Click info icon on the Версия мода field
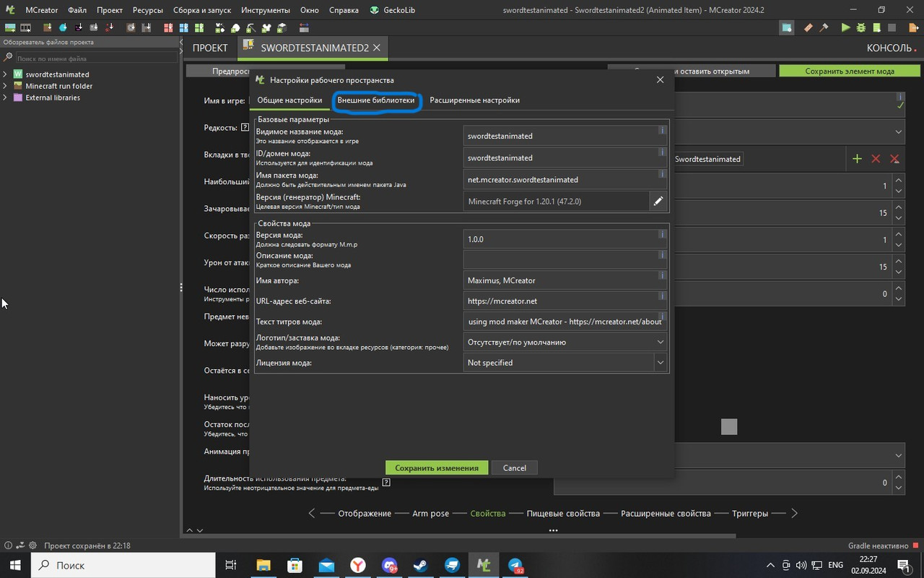The image size is (924, 578). pyautogui.click(x=662, y=234)
